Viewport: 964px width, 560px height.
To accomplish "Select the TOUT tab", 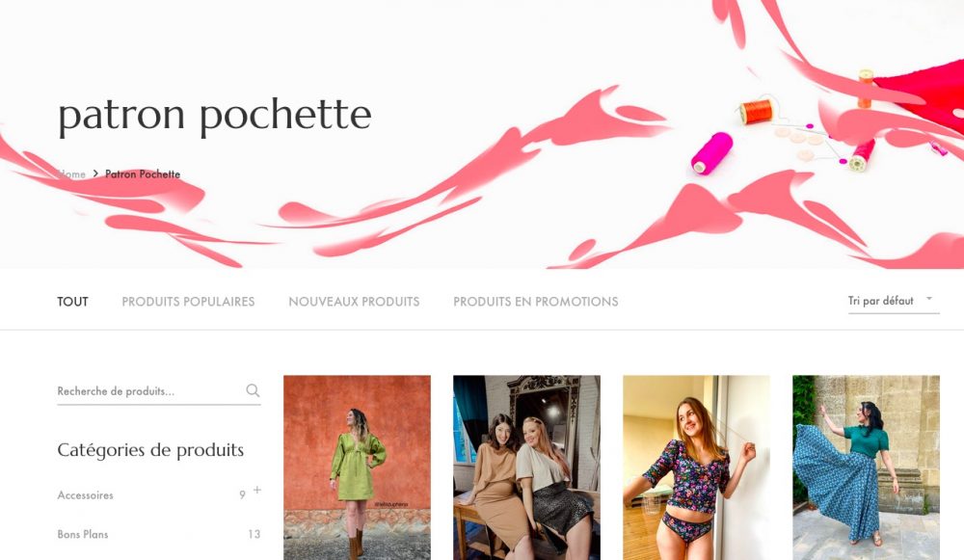I will click(x=72, y=302).
